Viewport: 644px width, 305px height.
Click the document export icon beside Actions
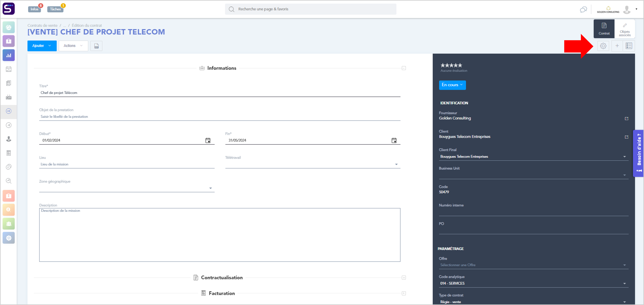coord(96,46)
